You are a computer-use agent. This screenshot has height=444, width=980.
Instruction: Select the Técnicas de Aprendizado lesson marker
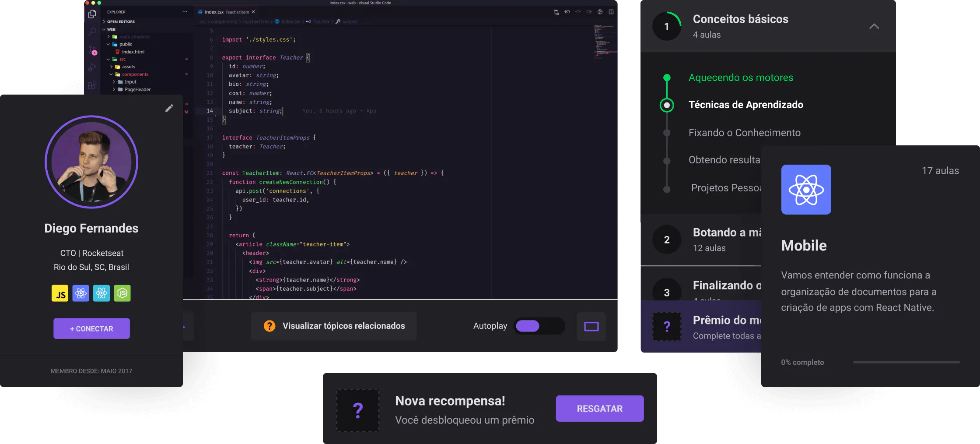click(x=667, y=105)
